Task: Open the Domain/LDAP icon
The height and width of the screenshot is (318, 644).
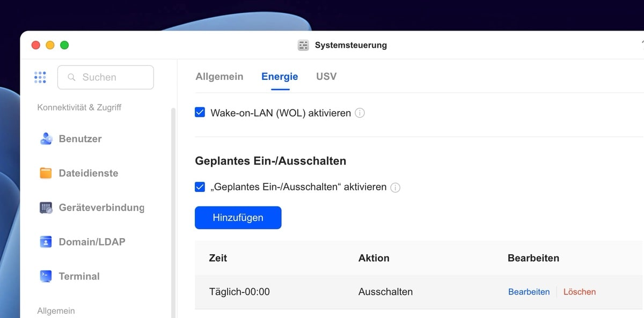Action: tap(46, 242)
